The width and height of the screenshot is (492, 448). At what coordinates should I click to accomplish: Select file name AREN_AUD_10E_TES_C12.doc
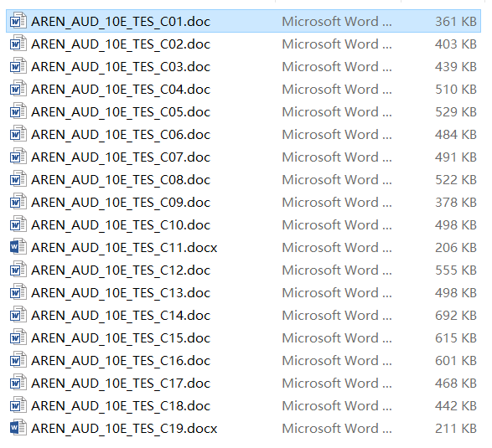click(121, 270)
